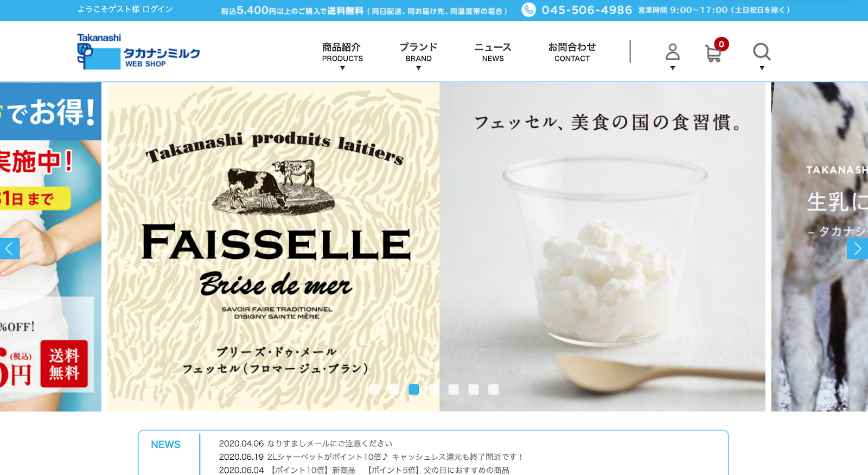Open the 2020.06.19 2Lシャーベット news item
Viewport: 868px width, 475px height.
tap(371, 457)
